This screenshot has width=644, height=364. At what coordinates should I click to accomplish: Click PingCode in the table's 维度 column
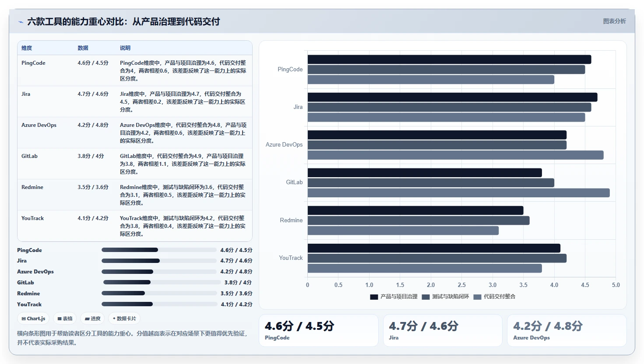click(x=33, y=63)
